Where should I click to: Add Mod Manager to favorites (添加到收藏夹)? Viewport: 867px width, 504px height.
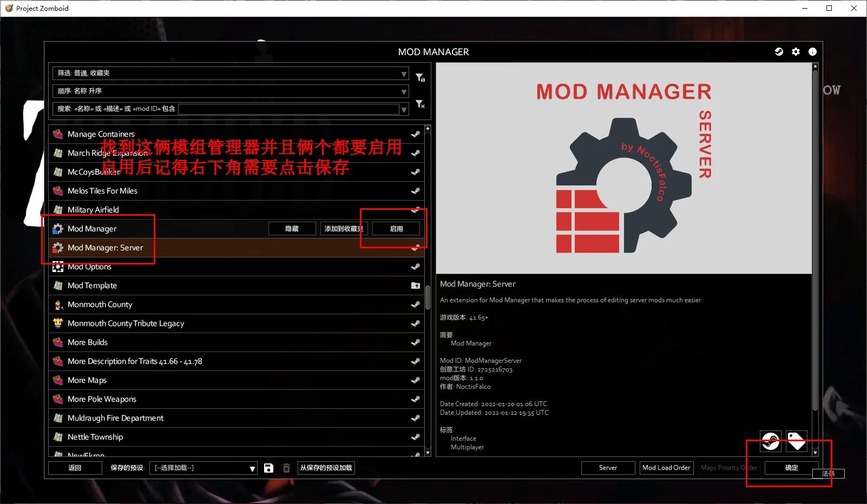pos(344,229)
